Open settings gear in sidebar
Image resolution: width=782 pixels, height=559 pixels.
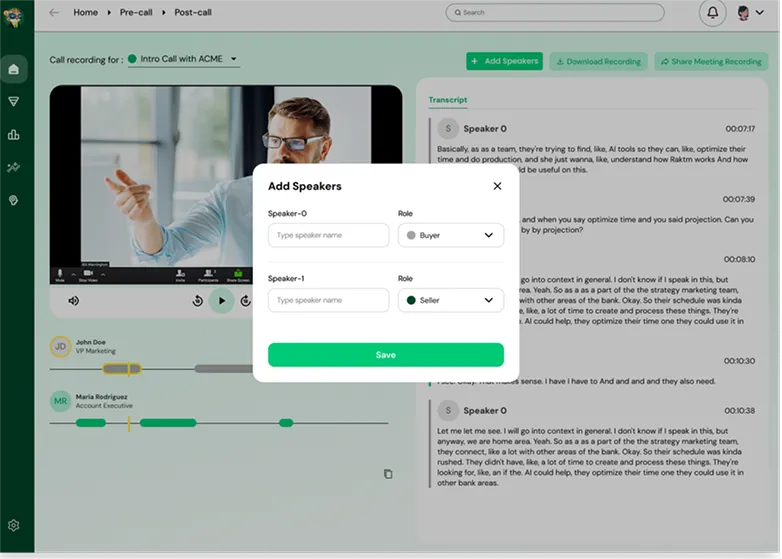13,526
